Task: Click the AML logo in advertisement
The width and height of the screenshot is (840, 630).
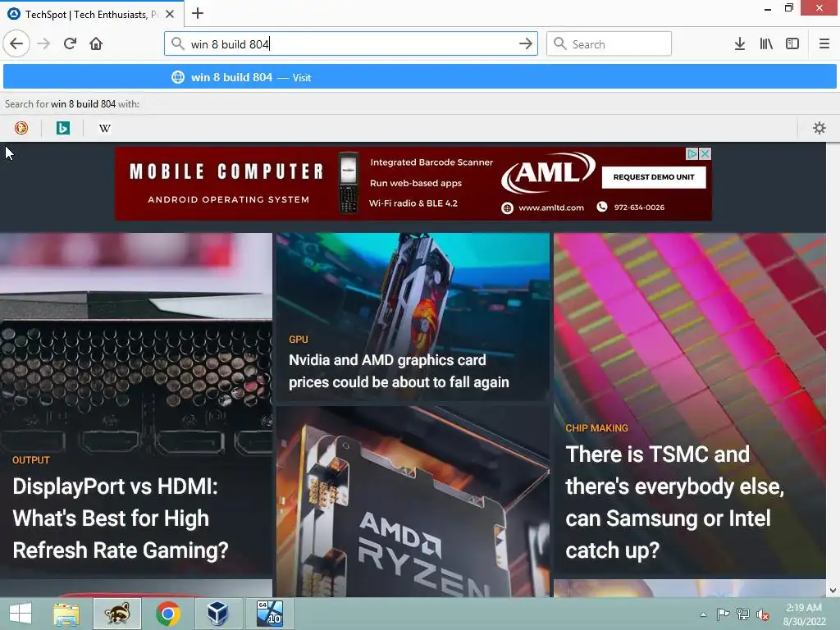Action: tap(548, 172)
